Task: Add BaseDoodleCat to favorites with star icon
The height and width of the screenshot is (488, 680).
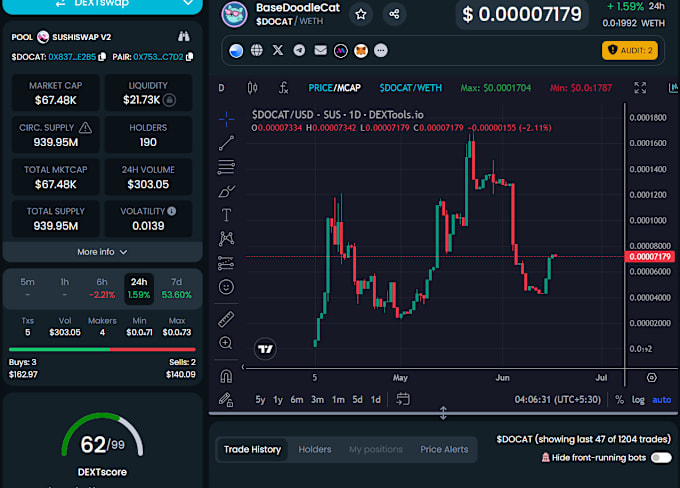Action: [360, 14]
